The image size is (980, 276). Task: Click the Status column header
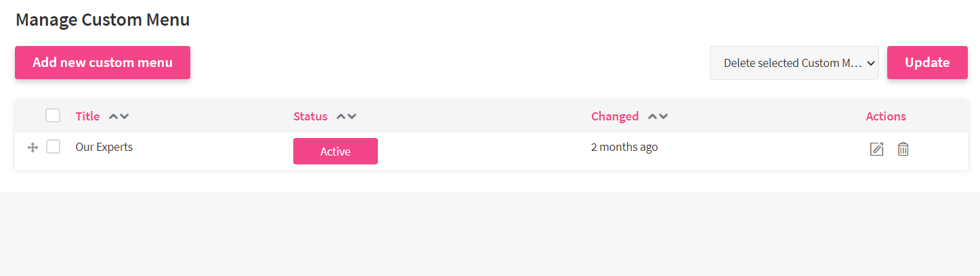(x=310, y=116)
